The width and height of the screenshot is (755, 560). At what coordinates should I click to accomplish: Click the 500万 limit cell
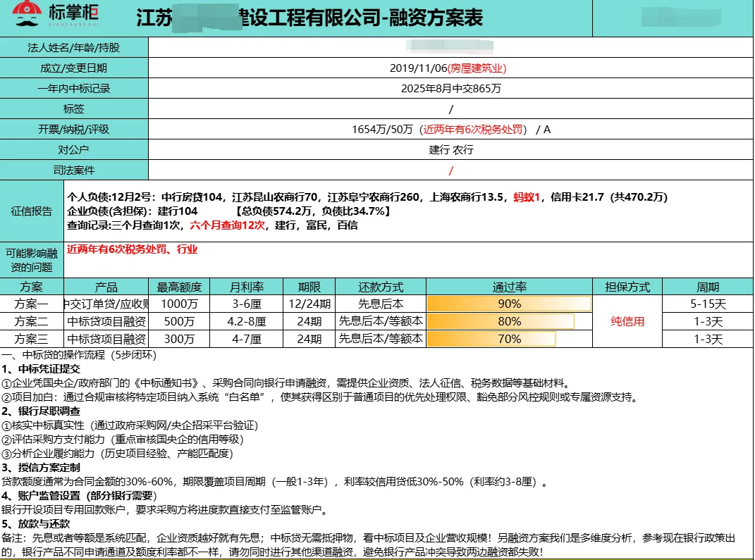click(x=179, y=321)
